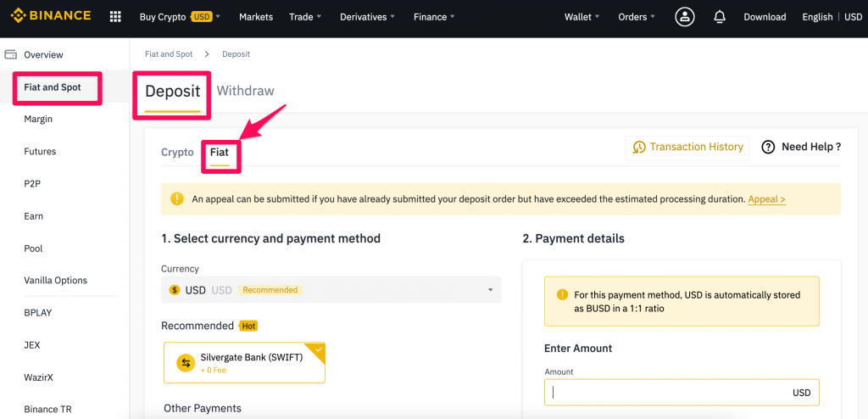The width and height of the screenshot is (868, 419).
Task: Open the Markets page
Action: pyautogui.click(x=256, y=17)
